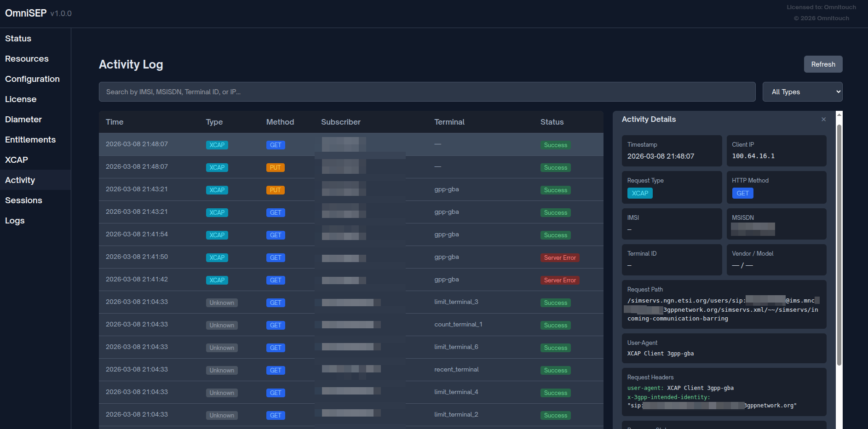Focus the IMSI/MSISDN search field
The width and height of the screenshot is (868, 429).
coord(426,92)
